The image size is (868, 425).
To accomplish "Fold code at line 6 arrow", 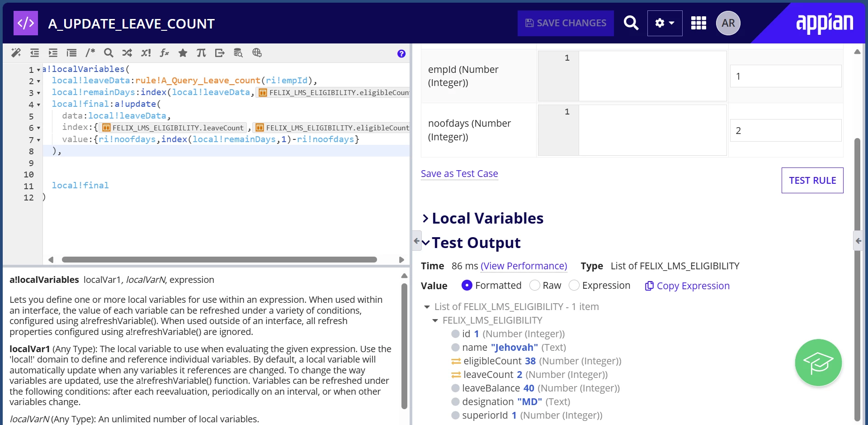I will (38, 128).
